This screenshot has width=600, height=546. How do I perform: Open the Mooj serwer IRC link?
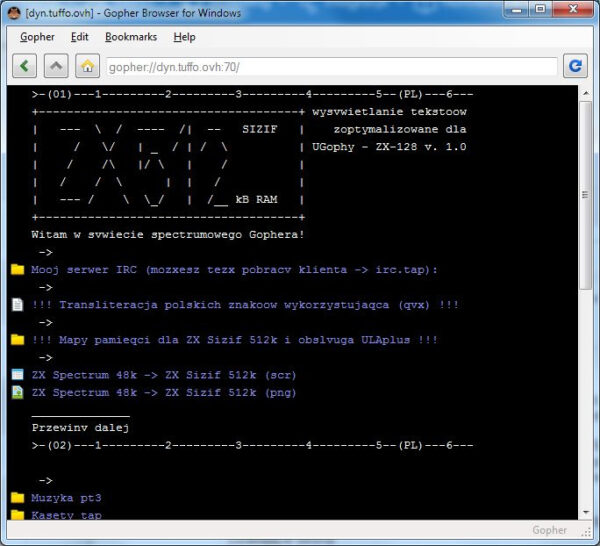point(234,270)
